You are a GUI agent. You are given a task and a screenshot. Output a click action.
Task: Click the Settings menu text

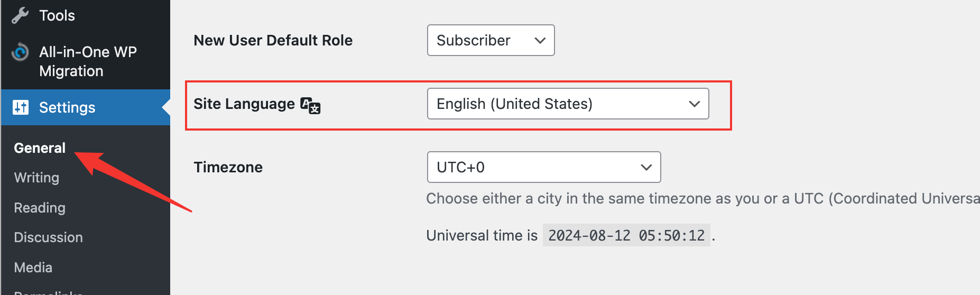67,107
